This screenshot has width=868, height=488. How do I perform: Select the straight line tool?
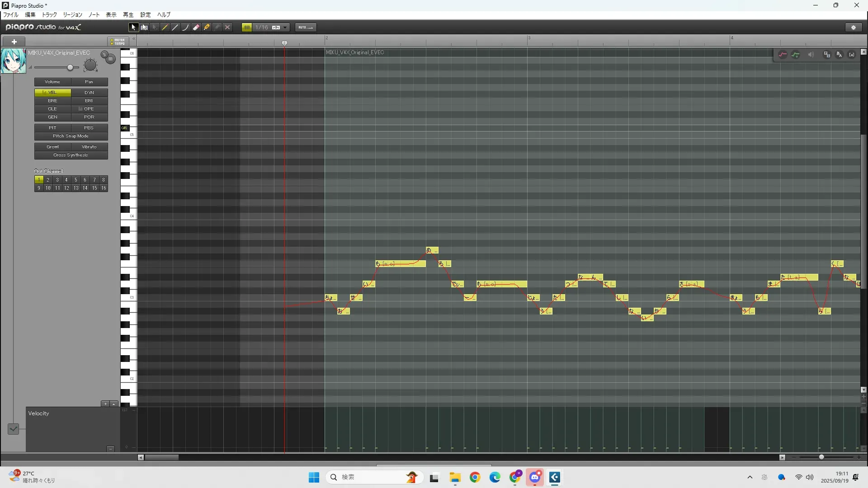175,28
